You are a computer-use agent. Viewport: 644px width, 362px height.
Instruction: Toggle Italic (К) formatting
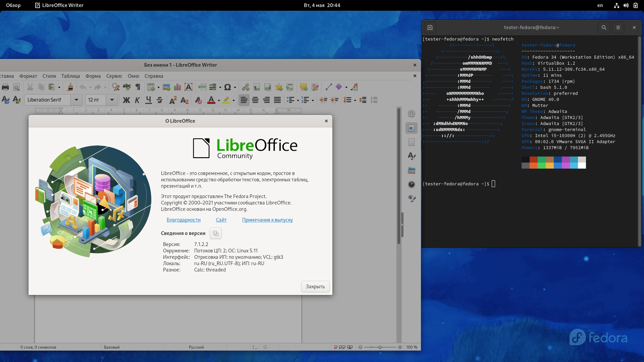137,100
